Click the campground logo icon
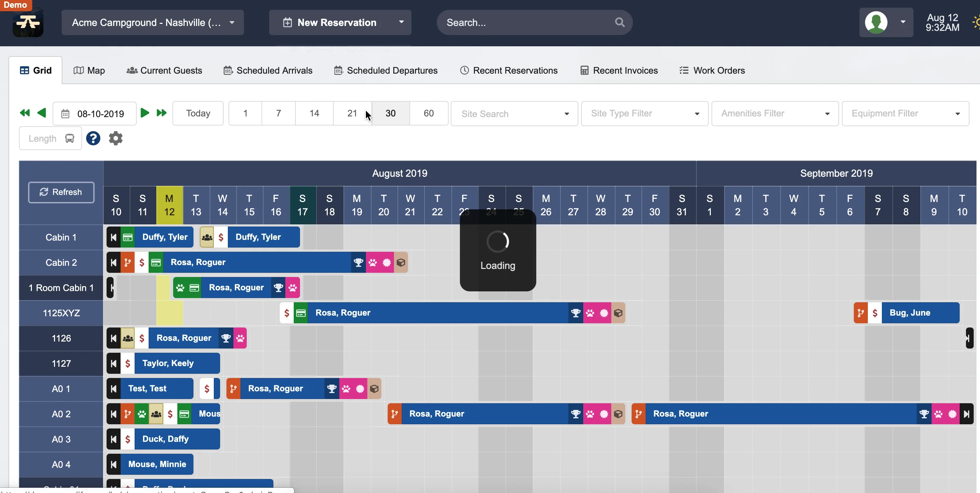The image size is (980, 493). (28, 22)
